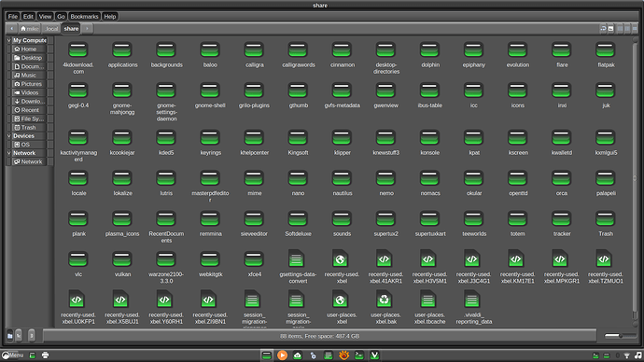Go to .local in path bar
Image resolution: width=644 pixels, height=362 pixels.
coord(51,28)
